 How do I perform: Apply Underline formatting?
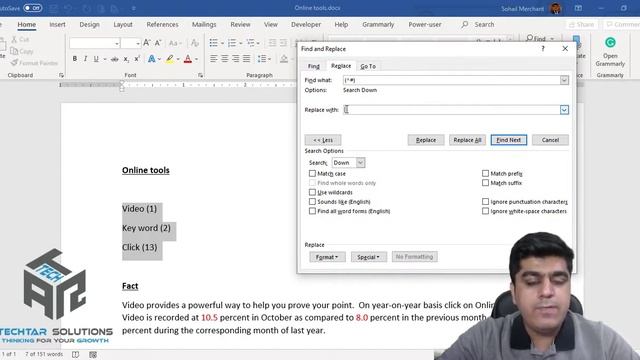[96, 59]
